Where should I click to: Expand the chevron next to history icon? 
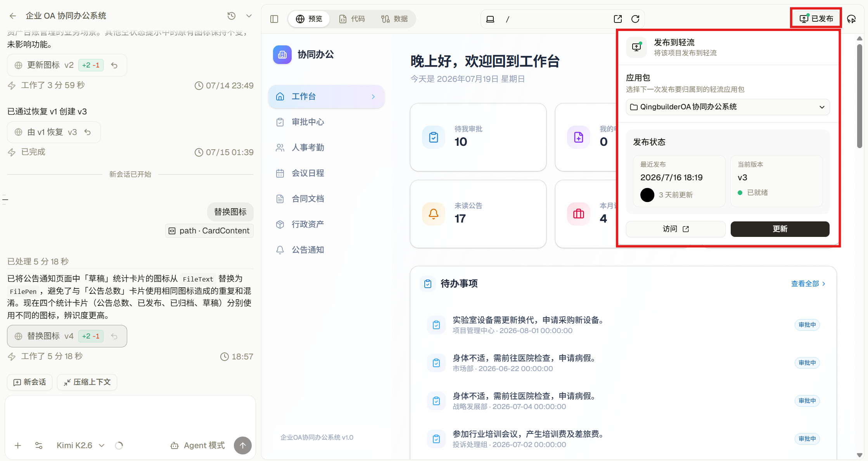(x=249, y=16)
